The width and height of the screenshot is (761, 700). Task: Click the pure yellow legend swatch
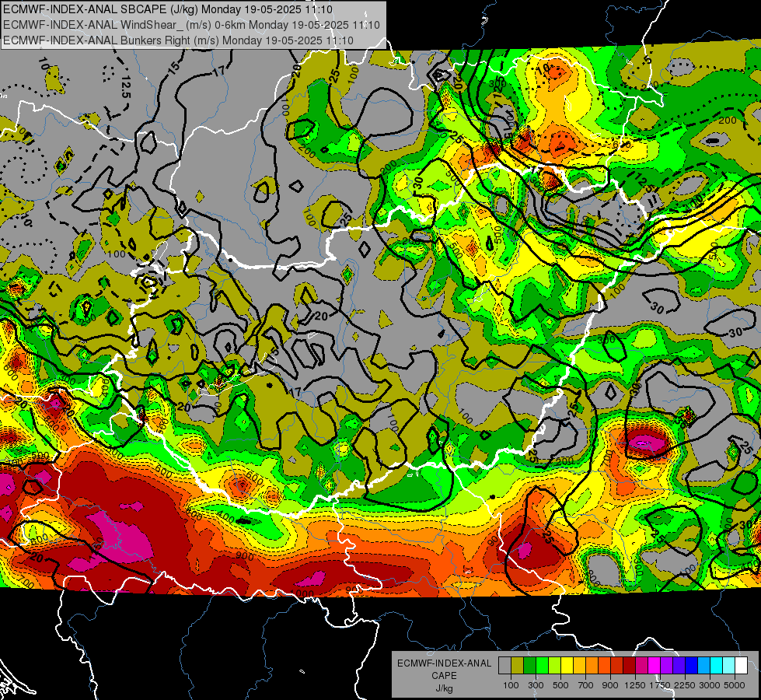(x=567, y=666)
